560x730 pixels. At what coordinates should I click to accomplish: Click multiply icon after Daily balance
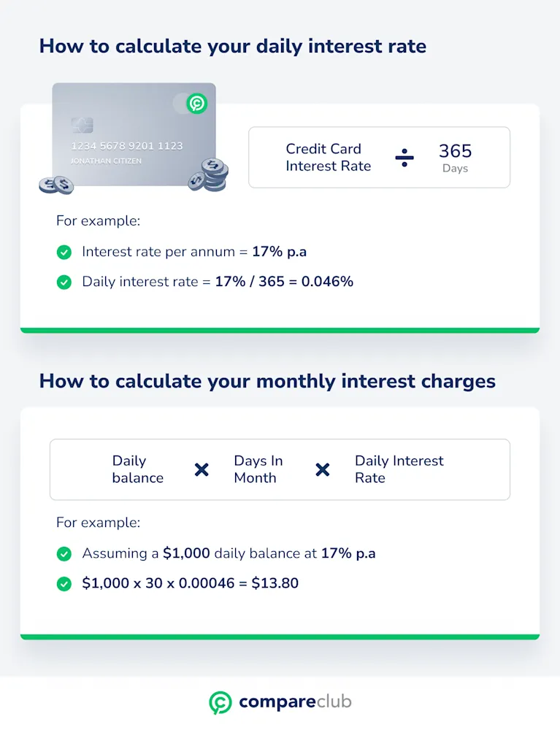pyautogui.click(x=202, y=469)
